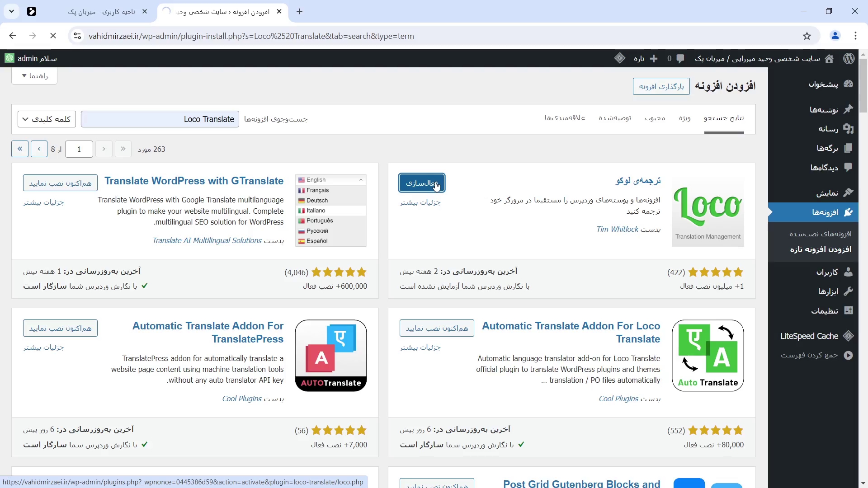
Task: Install Automatic Translate Addon For TranslatePress
Action: click(x=60, y=328)
